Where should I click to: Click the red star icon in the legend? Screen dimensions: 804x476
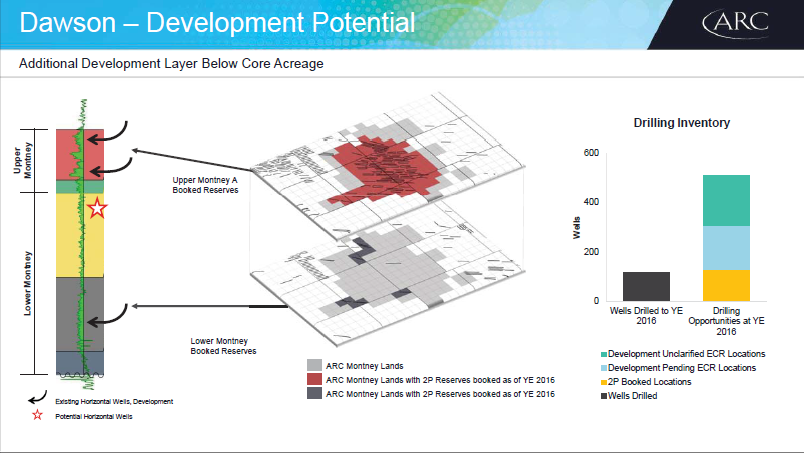37,415
